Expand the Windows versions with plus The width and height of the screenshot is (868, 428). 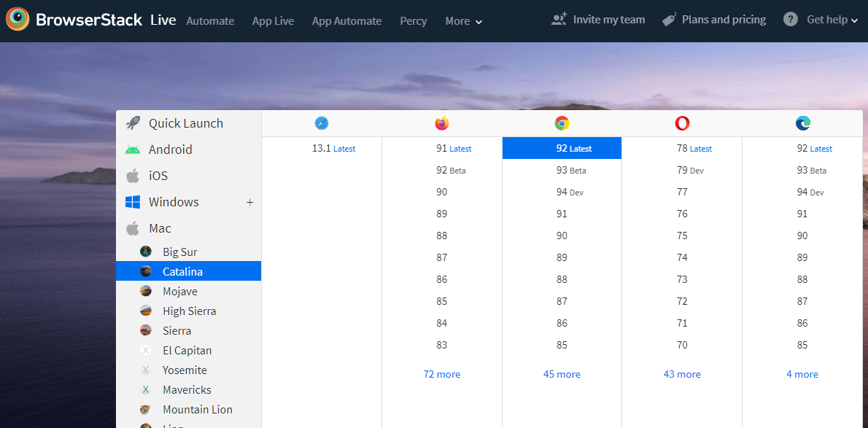(x=249, y=202)
